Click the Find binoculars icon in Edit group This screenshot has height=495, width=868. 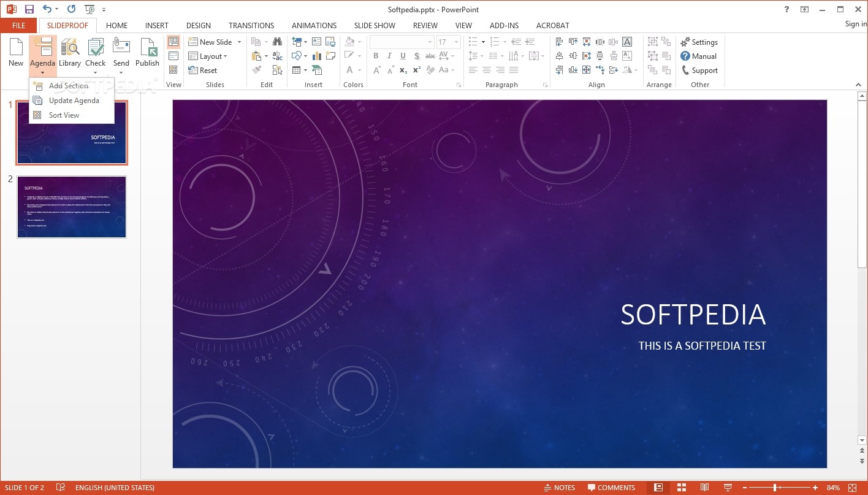click(x=278, y=42)
